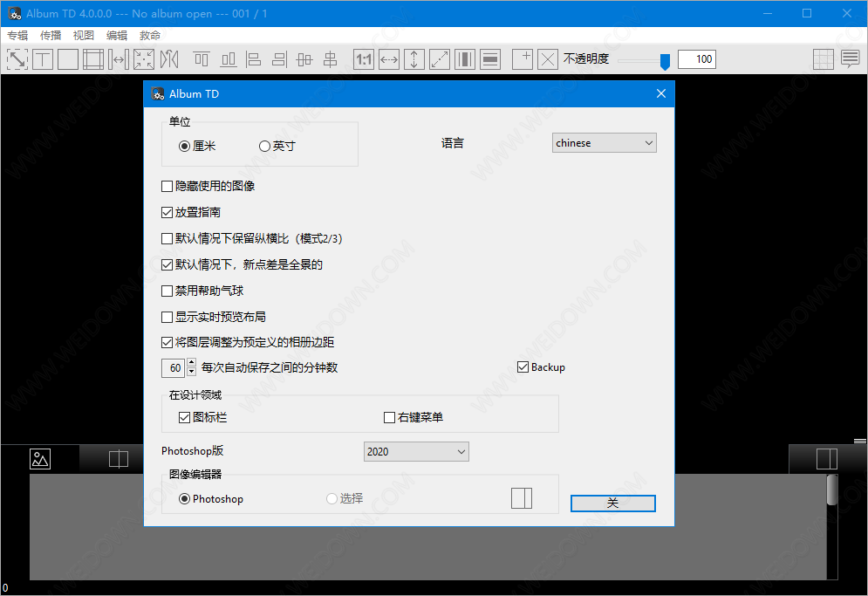Click the horizontal bars layout icon
This screenshot has height=596, width=868.
[x=490, y=59]
